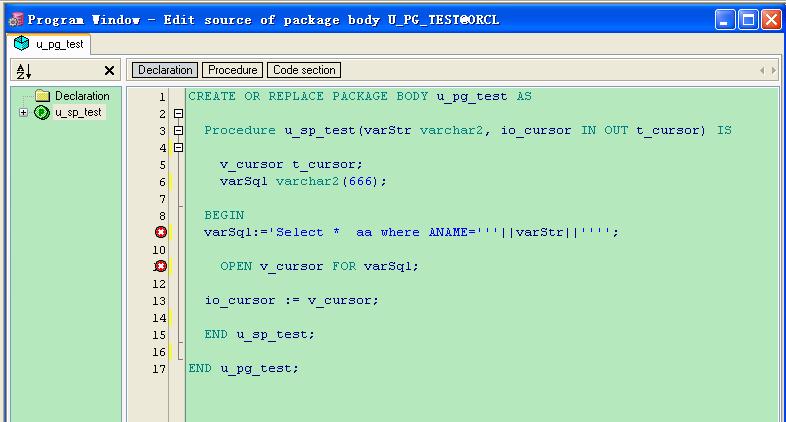Toggle the breakpoint marker beside the varSql assignment
The height and width of the screenshot is (422, 786).
(161, 232)
